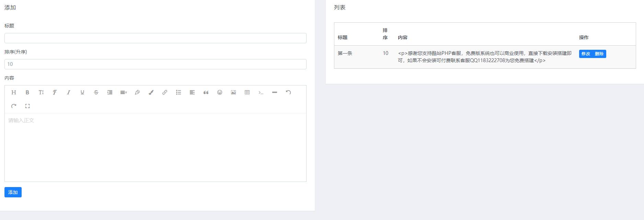
Task: Open the font size menu
Action: [41, 92]
